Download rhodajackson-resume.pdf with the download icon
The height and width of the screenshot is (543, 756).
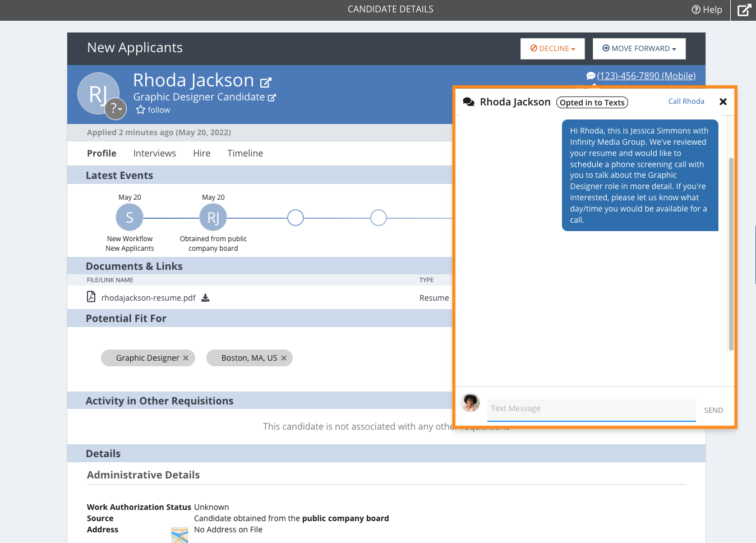coord(205,298)
